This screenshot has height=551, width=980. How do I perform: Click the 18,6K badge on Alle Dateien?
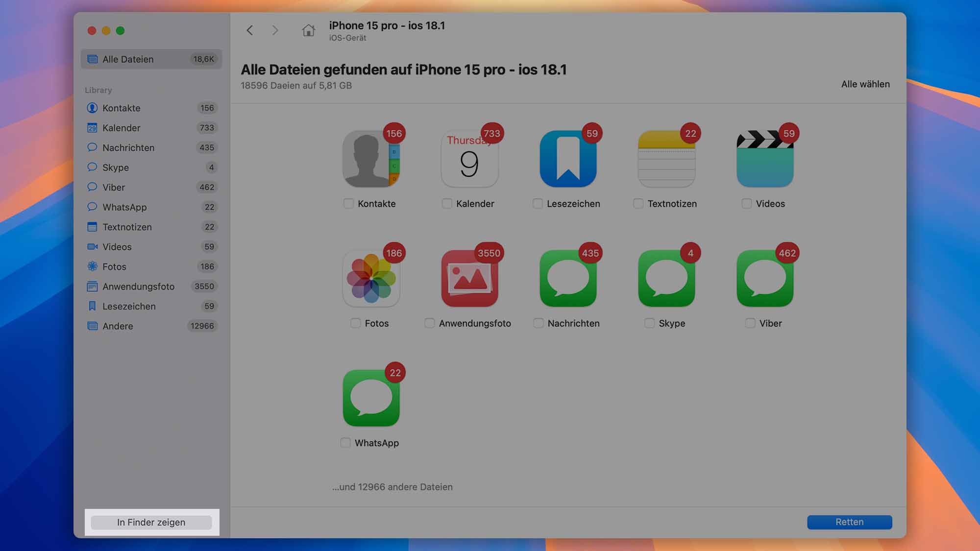[x=204, y=59]
